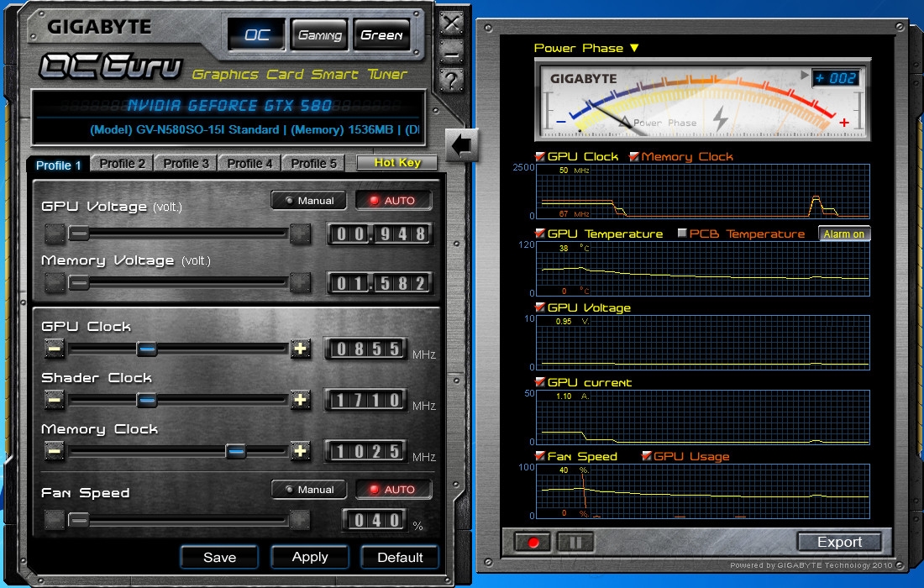Increase Fan Speed with right slider button
924x588 pixels.
pyautogui.click(x=299, y=520)
